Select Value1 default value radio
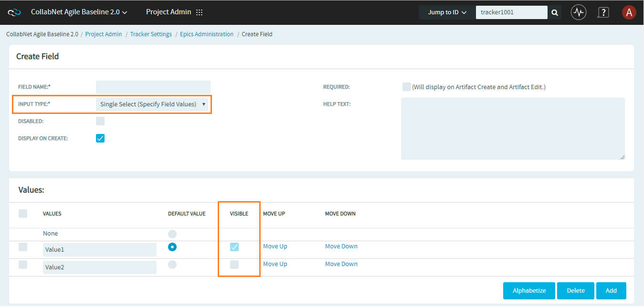Screen dimensions: 644x307 (x=172, y=247)
